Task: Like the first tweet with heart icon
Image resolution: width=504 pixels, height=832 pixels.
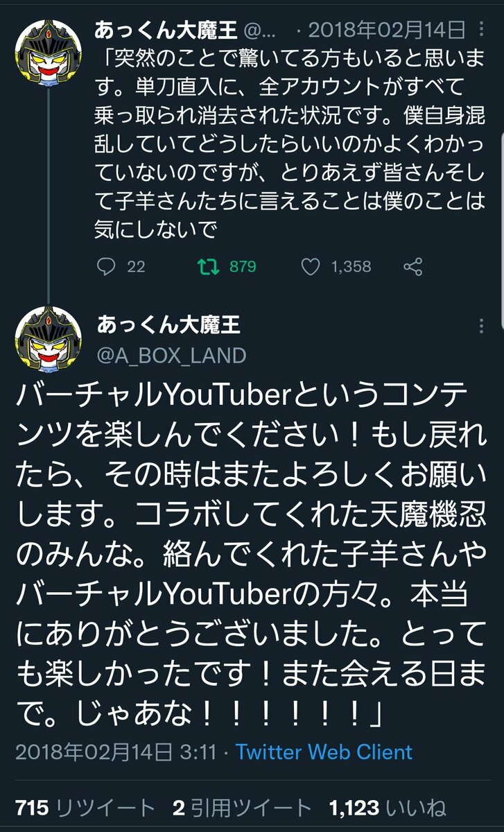Action: (x=312, y=266)
